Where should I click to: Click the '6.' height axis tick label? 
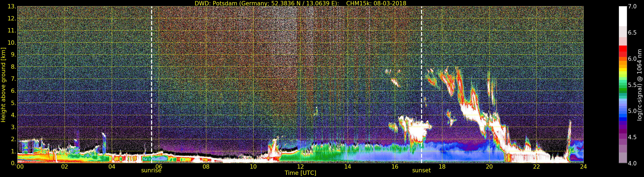tap(13, 91)
